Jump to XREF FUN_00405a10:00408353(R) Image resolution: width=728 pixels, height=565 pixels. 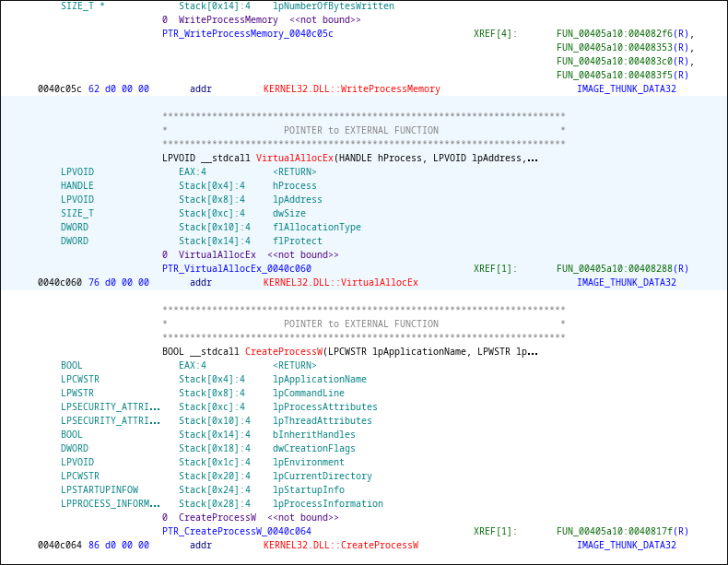coord(625,48)
